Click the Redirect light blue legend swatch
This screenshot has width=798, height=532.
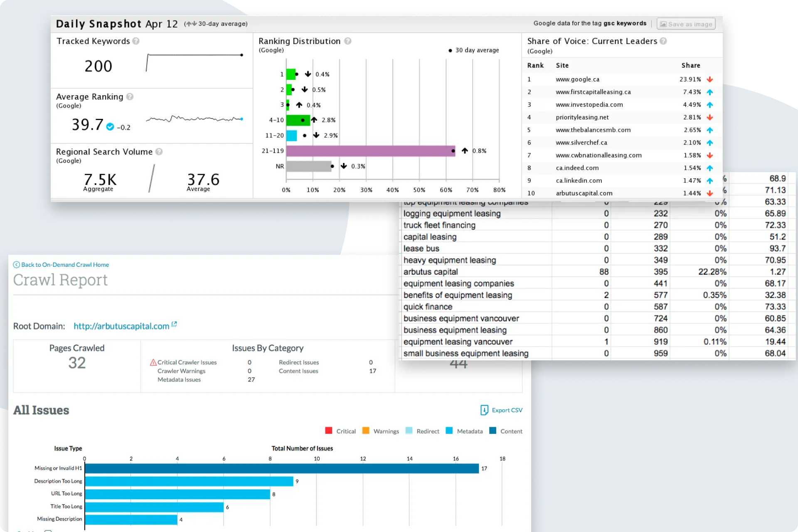(409, 431)
